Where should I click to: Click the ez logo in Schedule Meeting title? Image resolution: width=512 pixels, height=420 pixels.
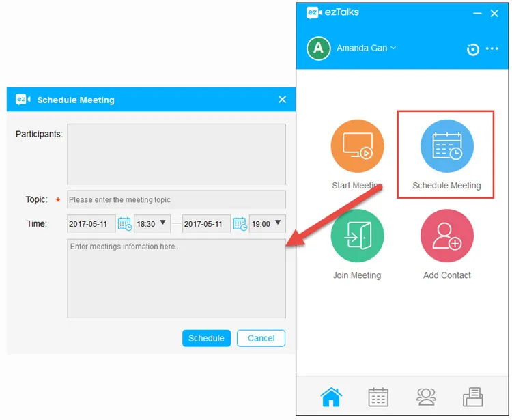(23, 99)
